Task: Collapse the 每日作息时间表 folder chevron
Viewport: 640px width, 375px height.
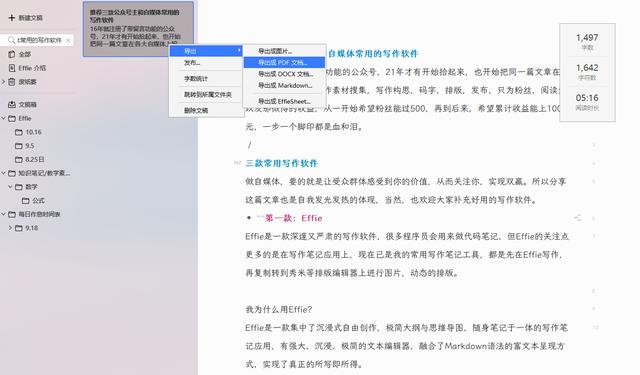Action: pyautogui.click(x=3, y=214)
